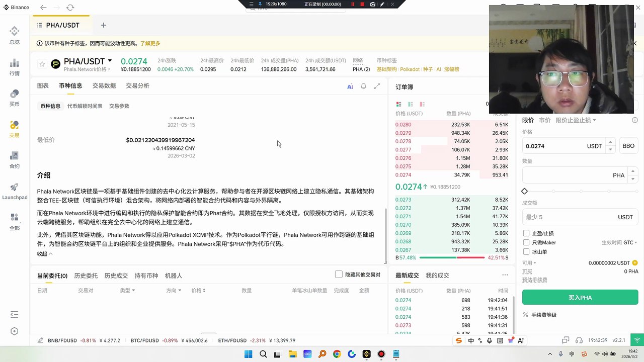
Task: Open the 了解更多 learn more link
Action: [150, 44]
